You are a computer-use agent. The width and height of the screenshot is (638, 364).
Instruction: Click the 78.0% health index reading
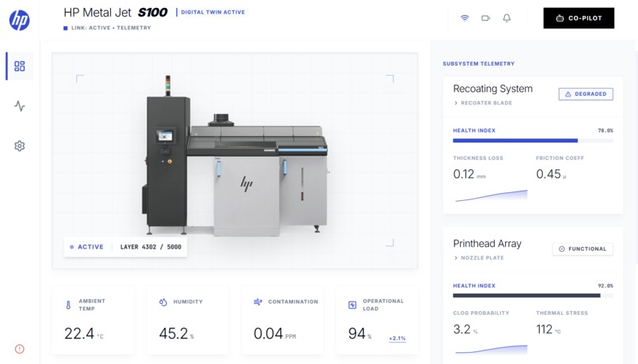click(606, 131)
